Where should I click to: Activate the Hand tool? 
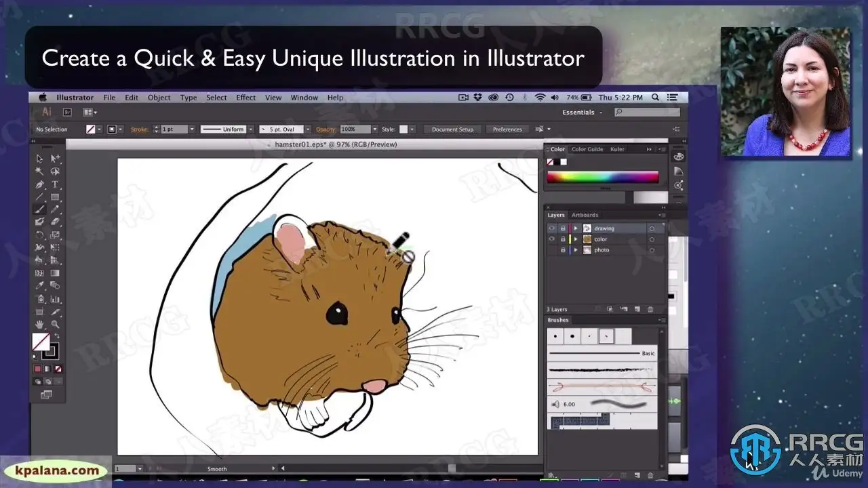[x=40, y=325]
